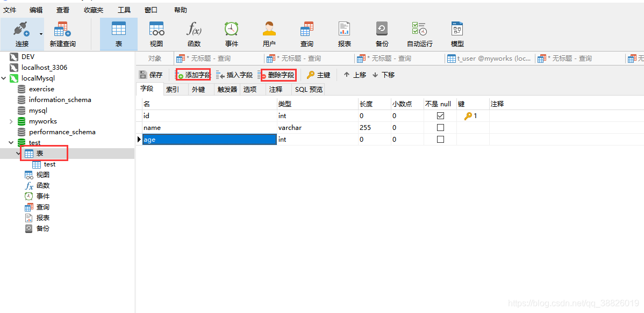Viewport: 644px width, 313px height.
Task: Click the primary key icon in the id row
Action: coord(468,116)
